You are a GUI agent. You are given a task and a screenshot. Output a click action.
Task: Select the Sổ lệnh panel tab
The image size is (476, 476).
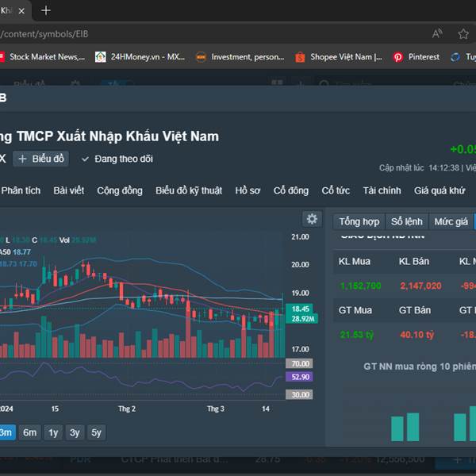pos(407,221)
